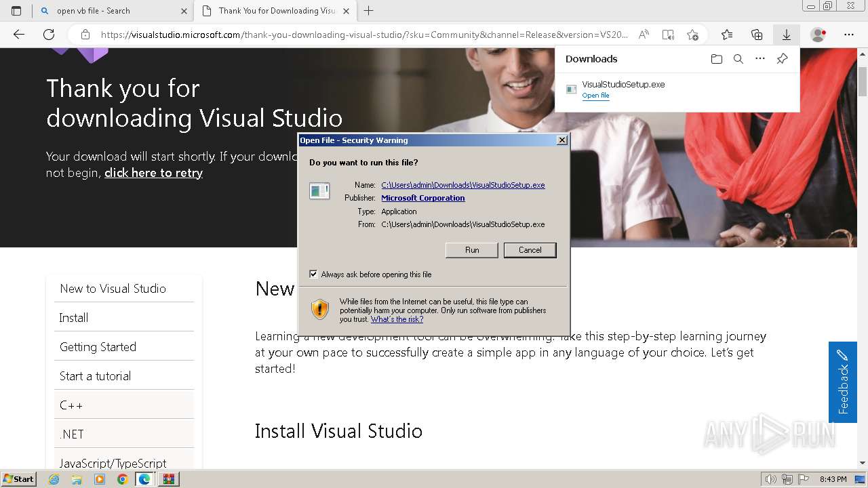
Task: Cancel the security warning dialog
Action: (530, 250)
